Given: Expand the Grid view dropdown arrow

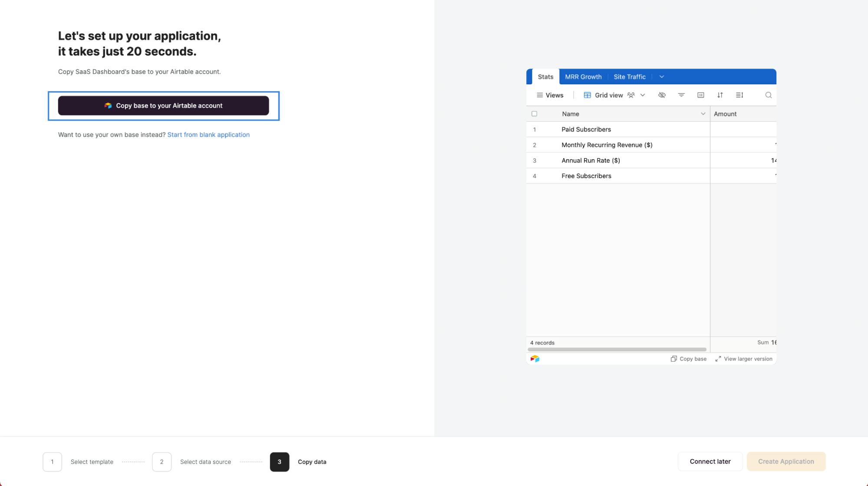Looking at the screenshot, I should pos(643,95).
